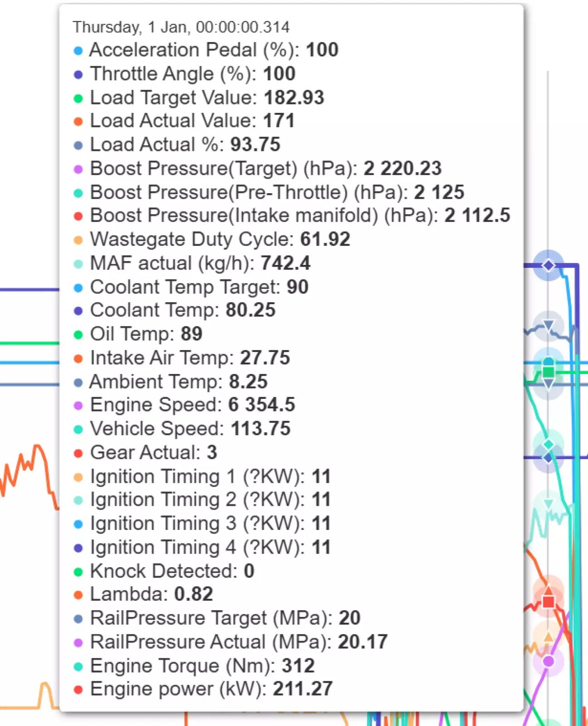Click the Engine Torque (Nm) entry
588x726 pixels.
(x=202, y=666)
